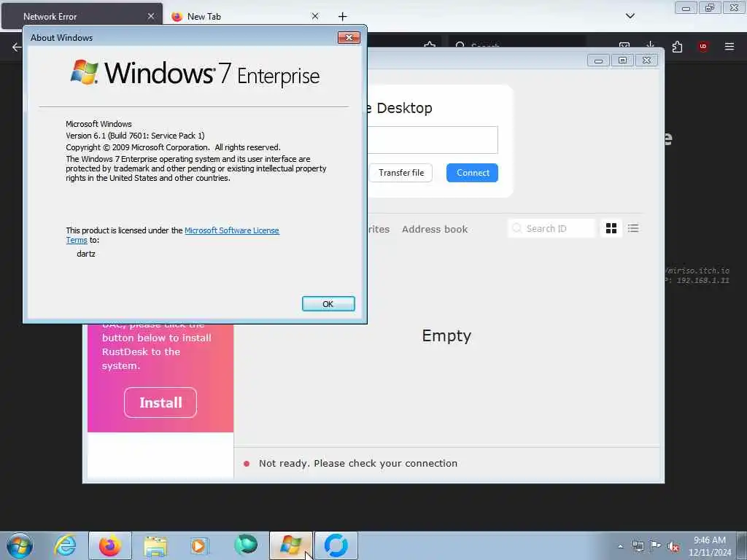The image size is (747, 560).
Task: Click the Transfer file button
Action: coord(400,173)
